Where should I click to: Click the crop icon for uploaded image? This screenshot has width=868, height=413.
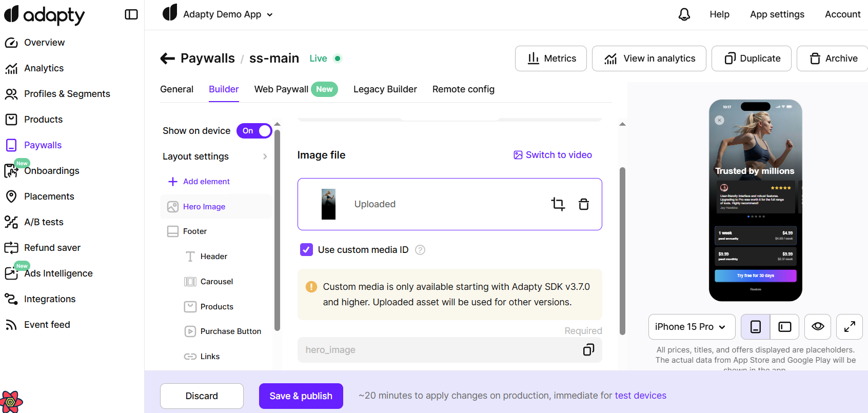pyautogui.click(x=558, y=204)
